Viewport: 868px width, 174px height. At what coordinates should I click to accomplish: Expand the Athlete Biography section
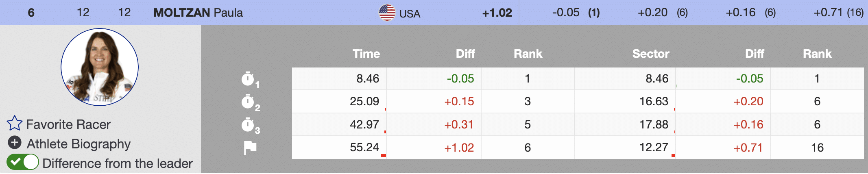click(x=79, y=144)
